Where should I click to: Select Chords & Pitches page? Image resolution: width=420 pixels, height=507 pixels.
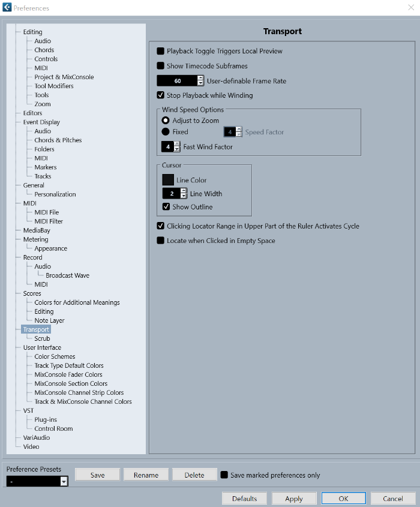point(58,140)
